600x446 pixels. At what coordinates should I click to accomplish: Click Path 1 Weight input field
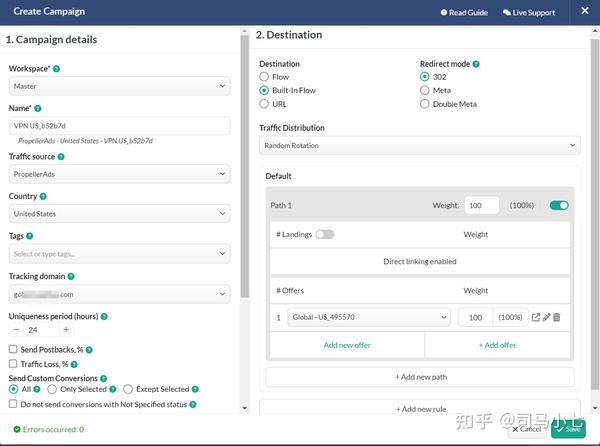click(x=482, y=205)
